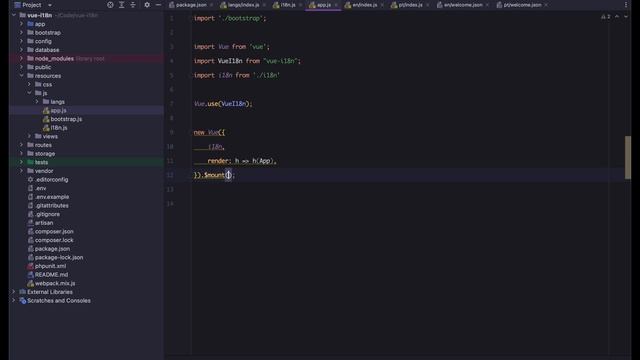Select app.js in the project tree

pyautogui.click(x=58, y=111)
